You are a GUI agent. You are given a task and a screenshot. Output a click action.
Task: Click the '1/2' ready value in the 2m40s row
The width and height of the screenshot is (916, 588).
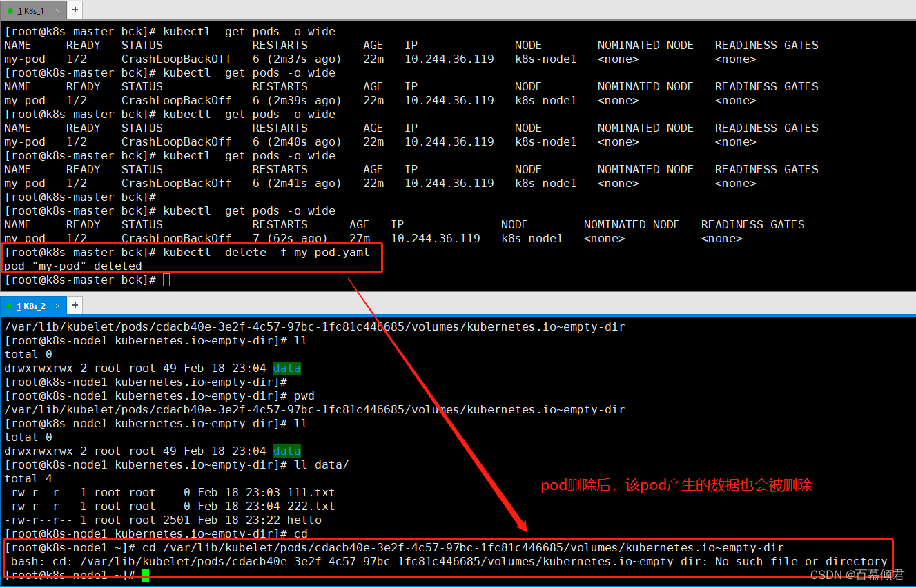tap(77, 142)
